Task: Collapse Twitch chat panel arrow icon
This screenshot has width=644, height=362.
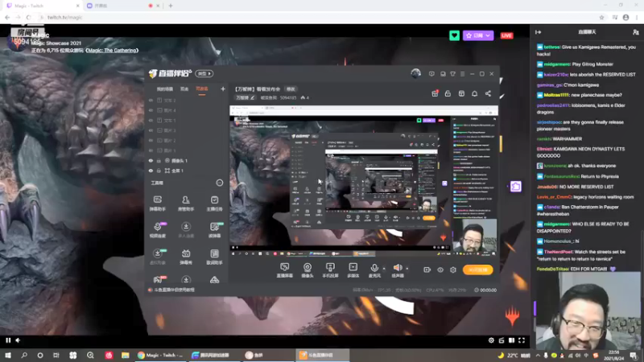Action: pos(538,32)
